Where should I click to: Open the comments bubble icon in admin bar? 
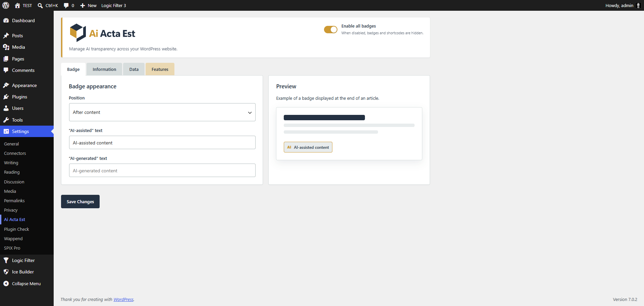66,5
